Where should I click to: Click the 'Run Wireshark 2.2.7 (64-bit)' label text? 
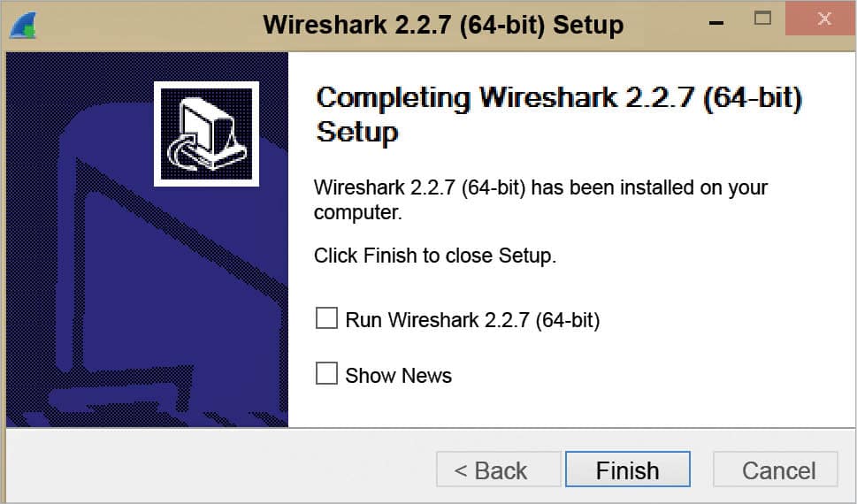click(x=472, y=319)
